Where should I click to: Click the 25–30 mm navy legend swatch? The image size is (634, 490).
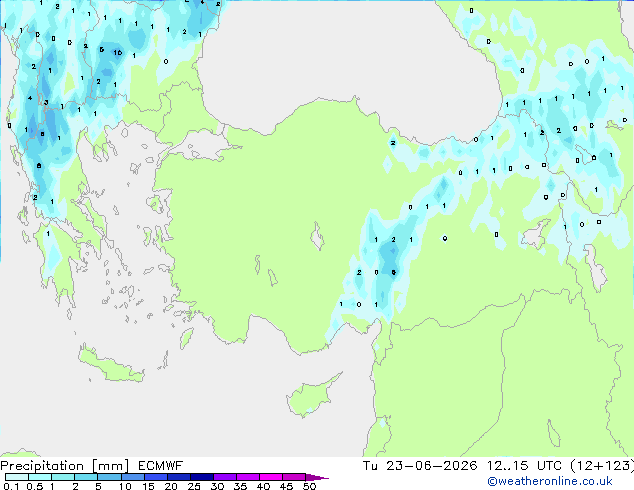tap(201, 477)
